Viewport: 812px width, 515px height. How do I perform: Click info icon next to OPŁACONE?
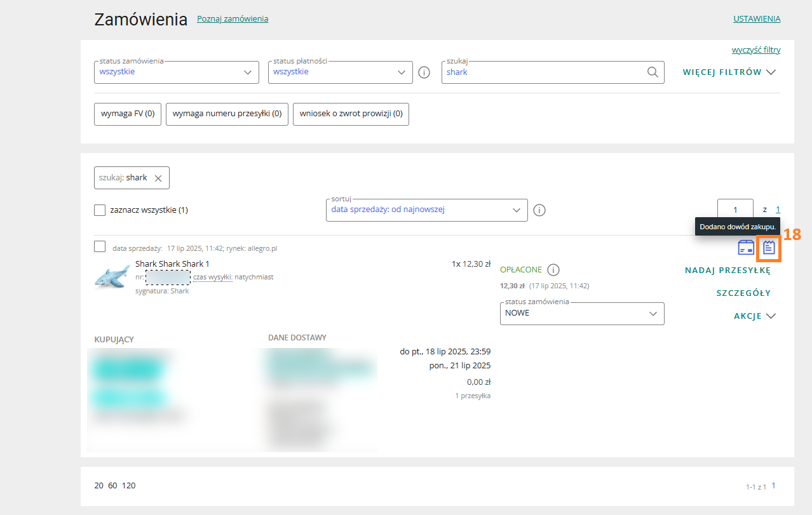(553, 270)
